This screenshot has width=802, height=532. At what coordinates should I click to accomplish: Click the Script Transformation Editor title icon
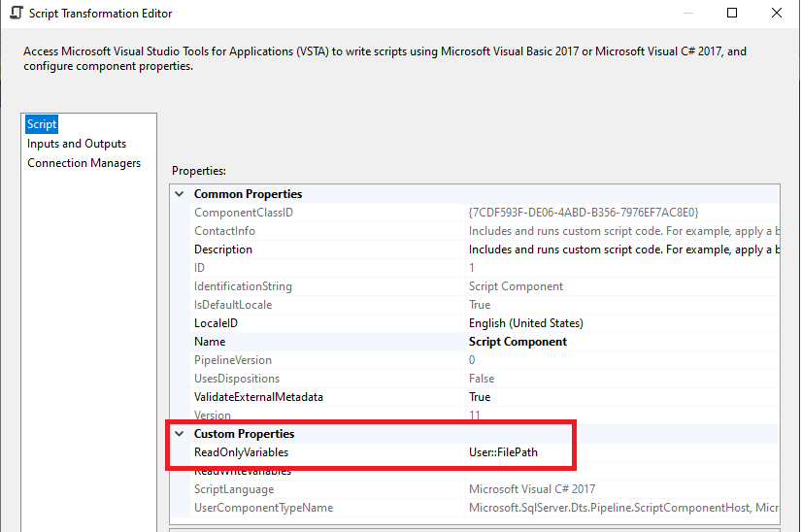click(x=16, y=14)
